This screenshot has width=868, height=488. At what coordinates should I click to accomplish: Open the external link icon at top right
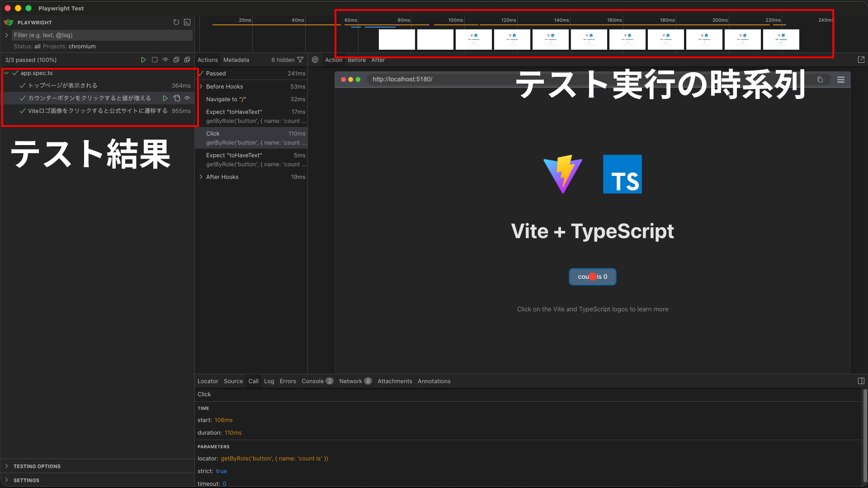click(861, 59)
